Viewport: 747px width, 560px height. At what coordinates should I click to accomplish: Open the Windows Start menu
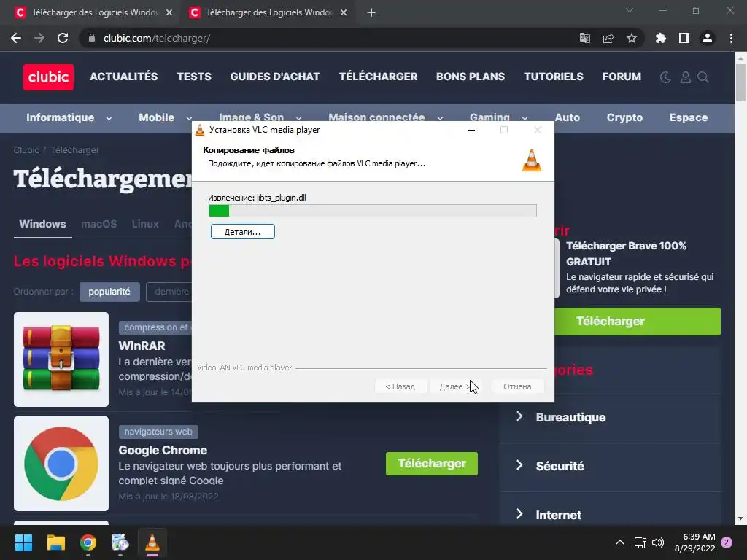click(x=23, y=542)
